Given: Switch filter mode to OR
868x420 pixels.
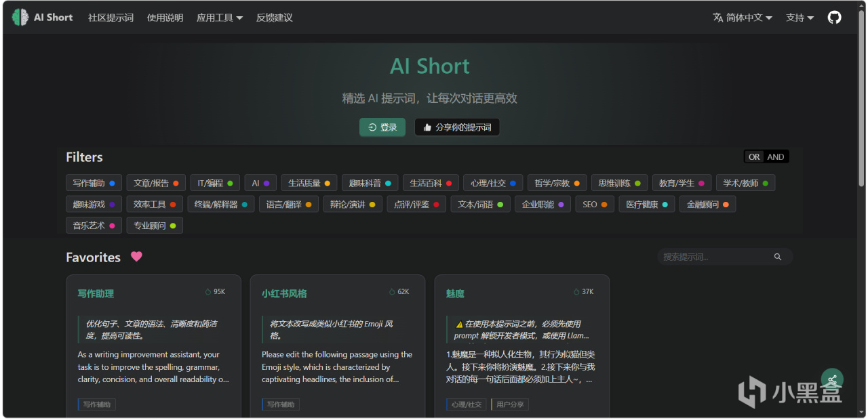Looking at the screenshot, I should point(754,157).
